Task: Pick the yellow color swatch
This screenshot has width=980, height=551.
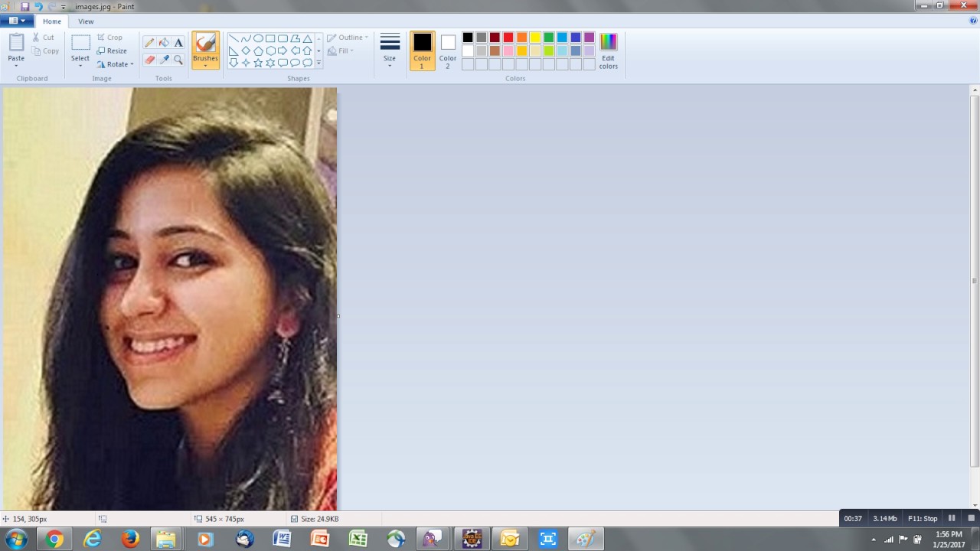Action: (x=535, y=37)
